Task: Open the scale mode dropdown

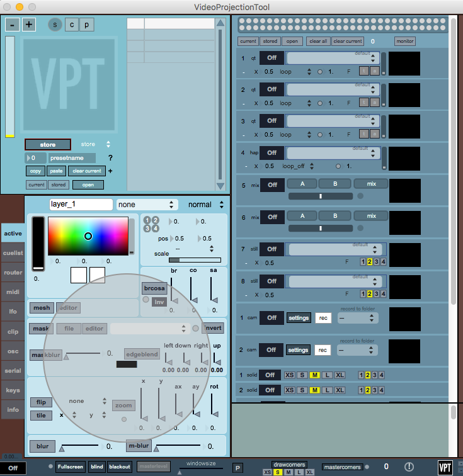Action: pyautogui.click(x=195, y=249)
